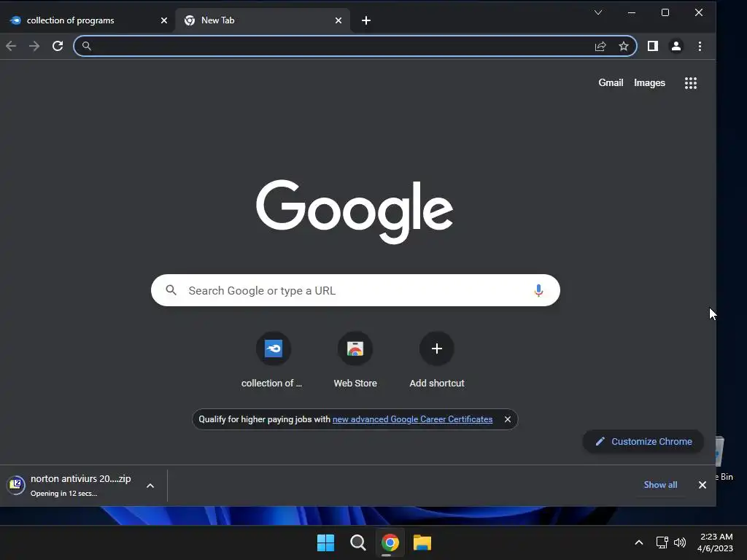Close the downloads bar
Viewport: 747px width, 560px height.
[x=703, y=485]
